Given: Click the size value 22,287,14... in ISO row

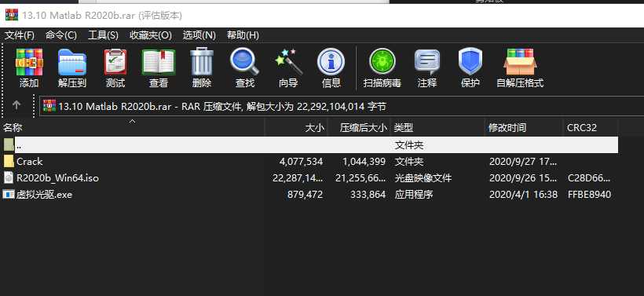Looking at the screenshot, I should (x=298, y=177).
